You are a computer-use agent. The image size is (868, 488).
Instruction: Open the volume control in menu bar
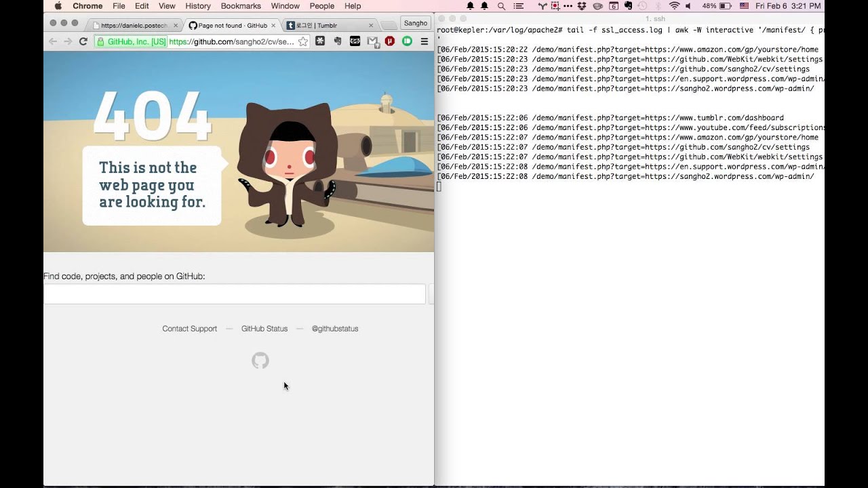click(689, 6)
